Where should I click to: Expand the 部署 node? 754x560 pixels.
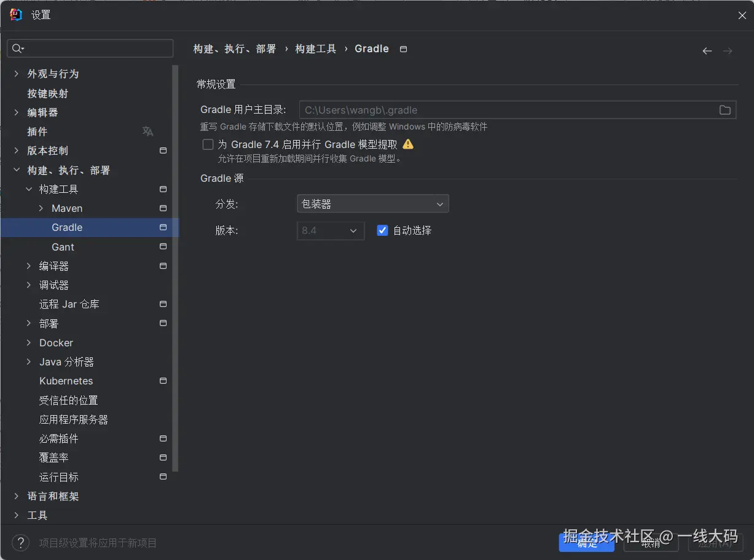29,323
